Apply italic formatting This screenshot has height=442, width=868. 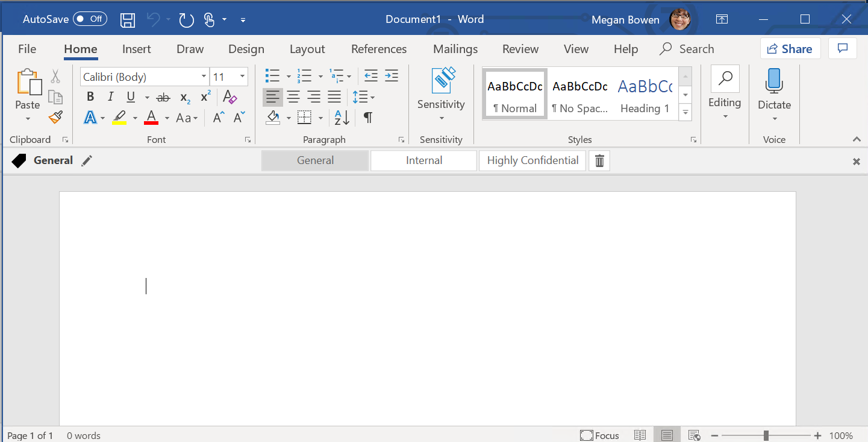110,96
